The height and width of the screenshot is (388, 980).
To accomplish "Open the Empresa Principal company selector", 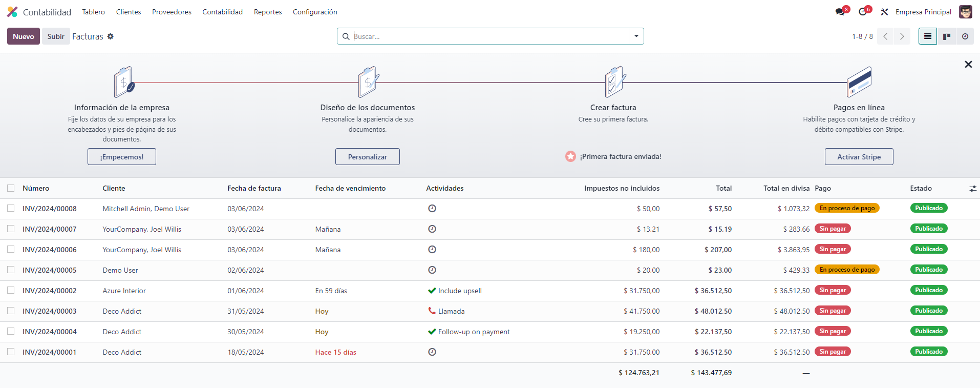I will click(x=923, y=12).
